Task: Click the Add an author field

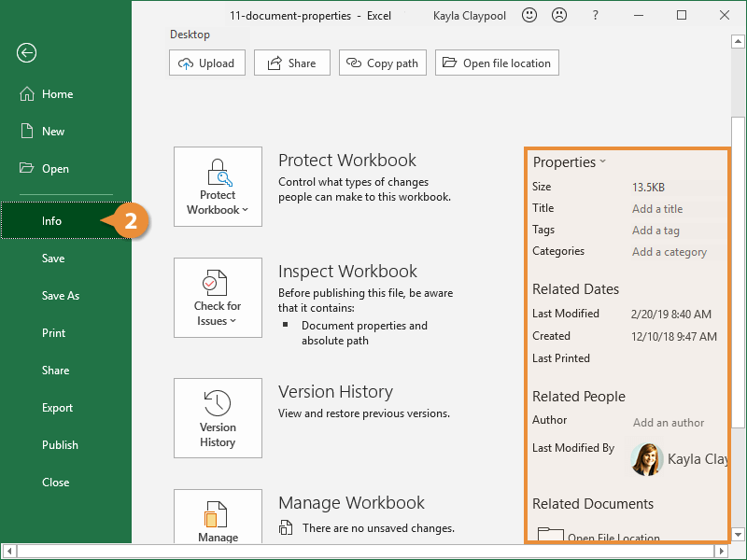Action: (669, 423)
